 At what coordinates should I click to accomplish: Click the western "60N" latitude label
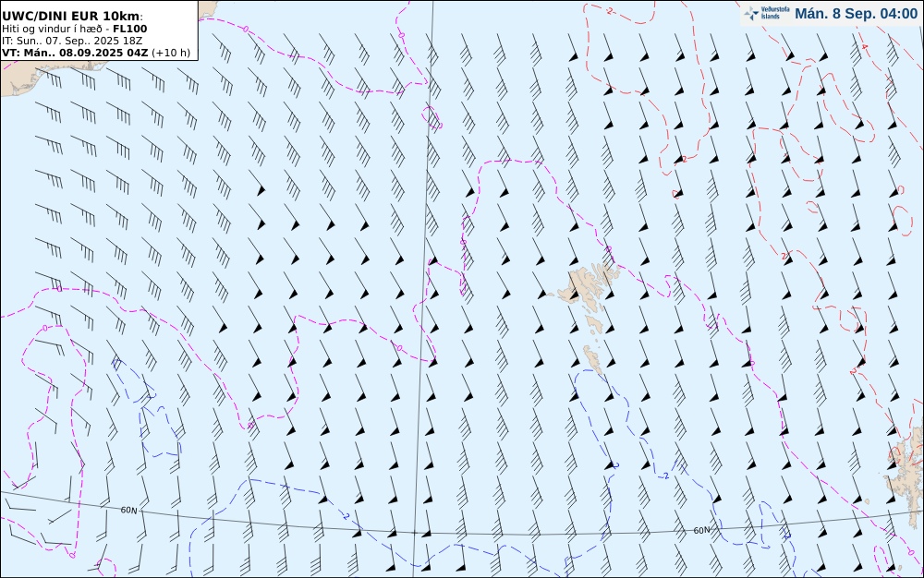click(x=128, y=510)
